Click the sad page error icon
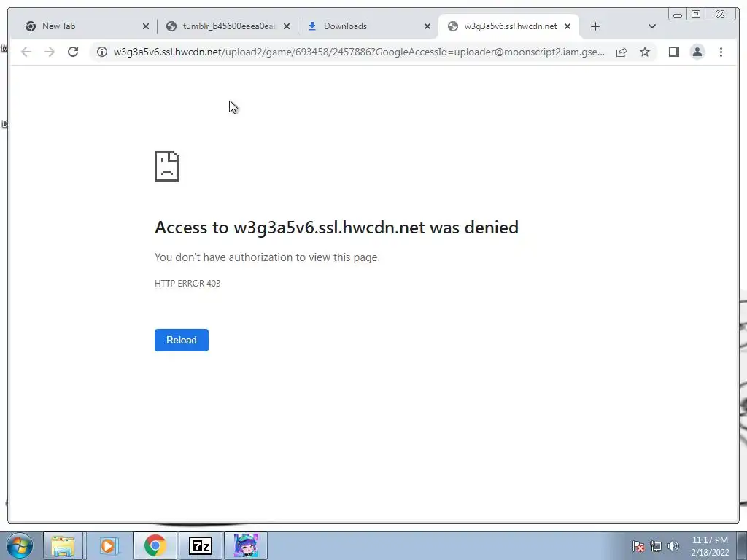The height and width of the screenshot is (560, 747). [167, 166]
